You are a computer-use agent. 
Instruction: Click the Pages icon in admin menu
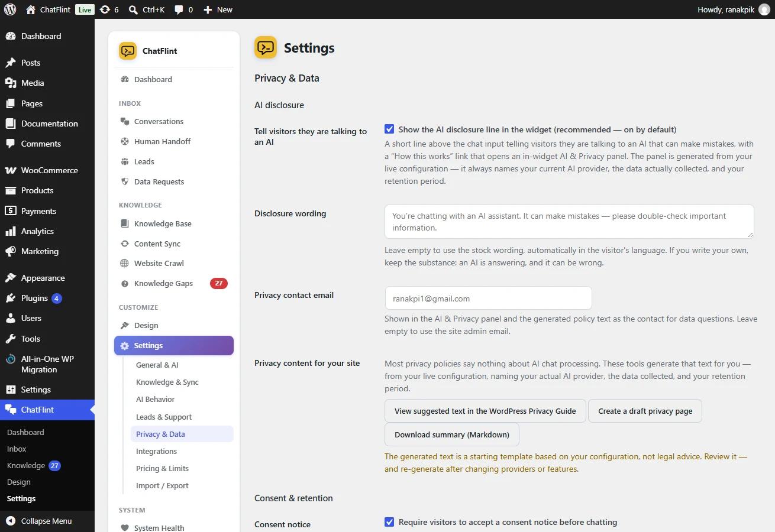(x=11, y=103)
